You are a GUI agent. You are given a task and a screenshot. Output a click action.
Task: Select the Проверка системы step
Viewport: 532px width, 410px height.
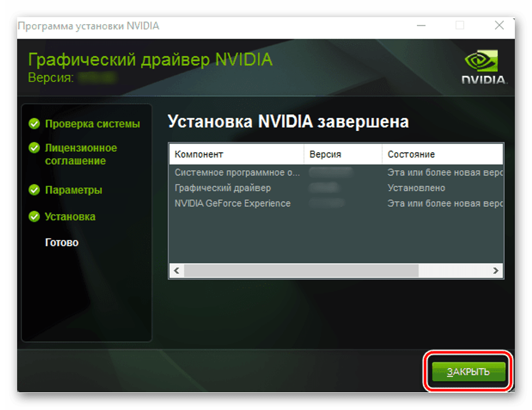click(x=92, y=124)
